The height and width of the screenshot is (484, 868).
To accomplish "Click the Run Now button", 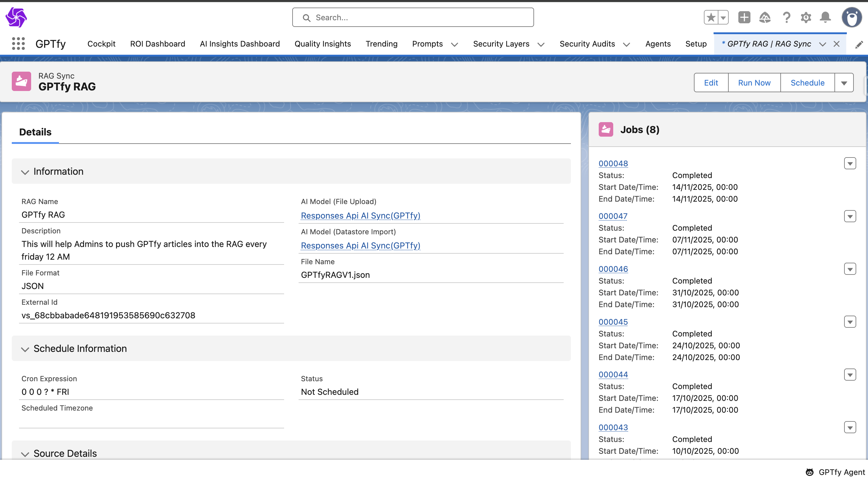I will click(754, 83).
